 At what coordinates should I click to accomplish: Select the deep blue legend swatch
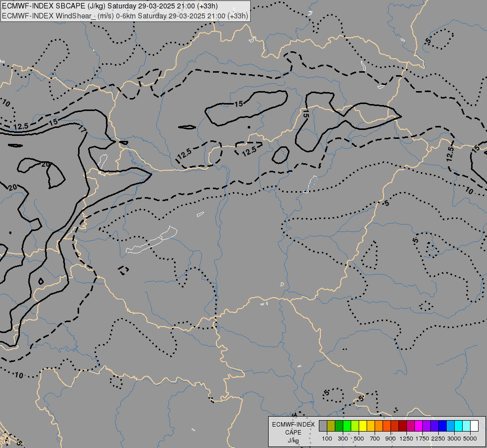click(442, 426)
